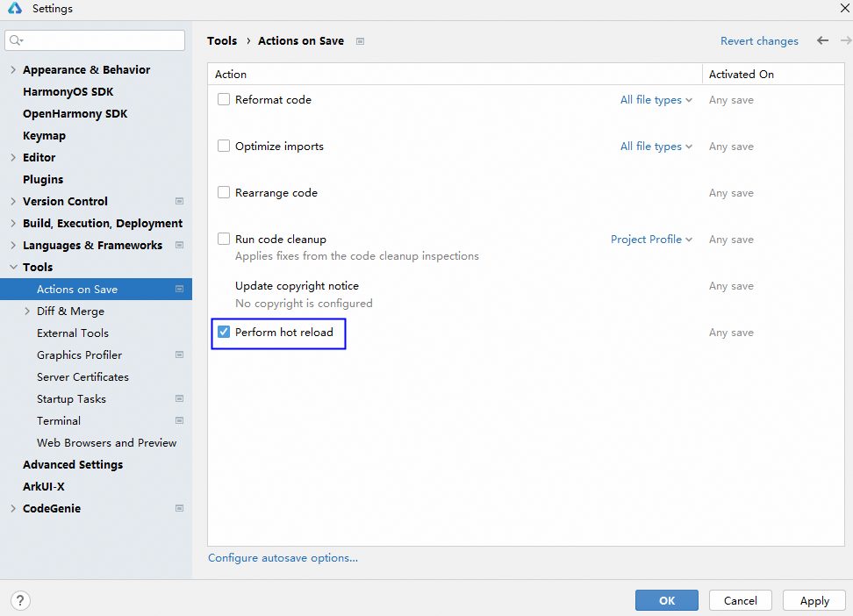Click project-level icon beside CodeGenie

click(x=180, y=509)
